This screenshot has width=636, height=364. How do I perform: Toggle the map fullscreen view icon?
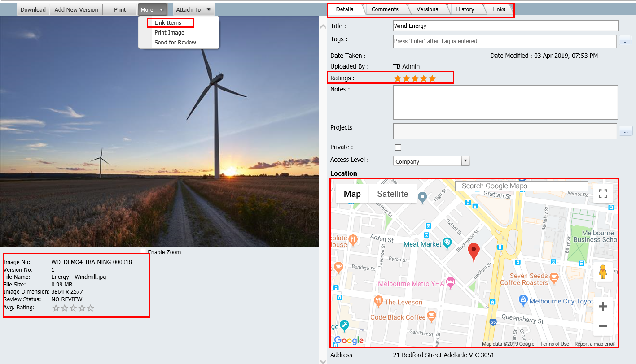tap(603, 194)
